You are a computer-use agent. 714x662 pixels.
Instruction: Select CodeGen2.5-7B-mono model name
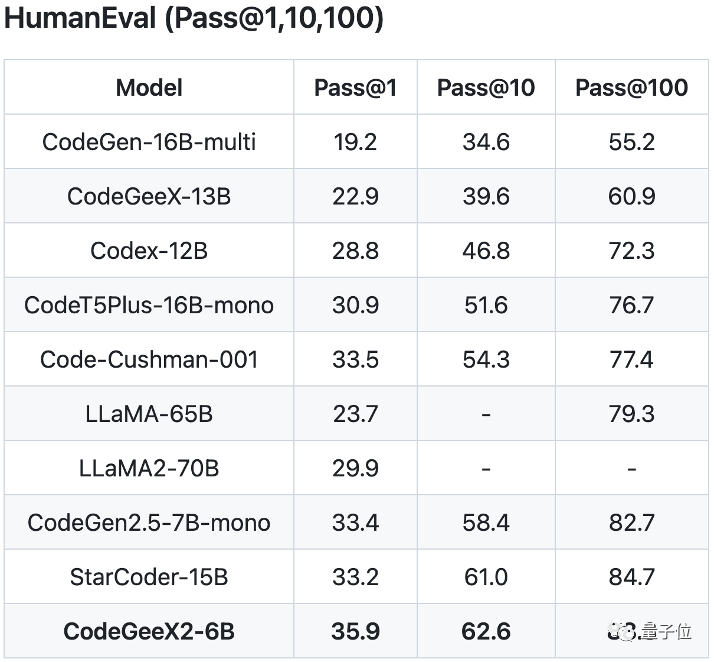click(x=149, y=523)
